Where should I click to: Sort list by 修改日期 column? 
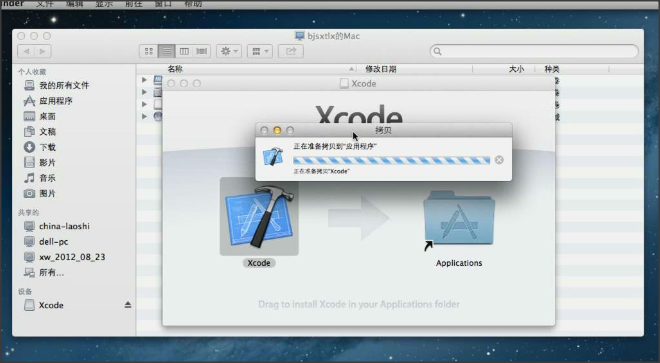(x=381, y=69)
